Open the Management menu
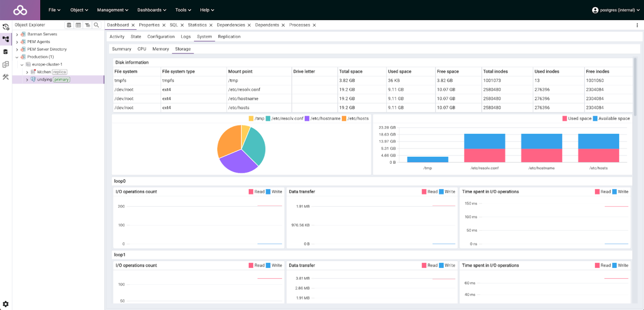 point(112,10)
